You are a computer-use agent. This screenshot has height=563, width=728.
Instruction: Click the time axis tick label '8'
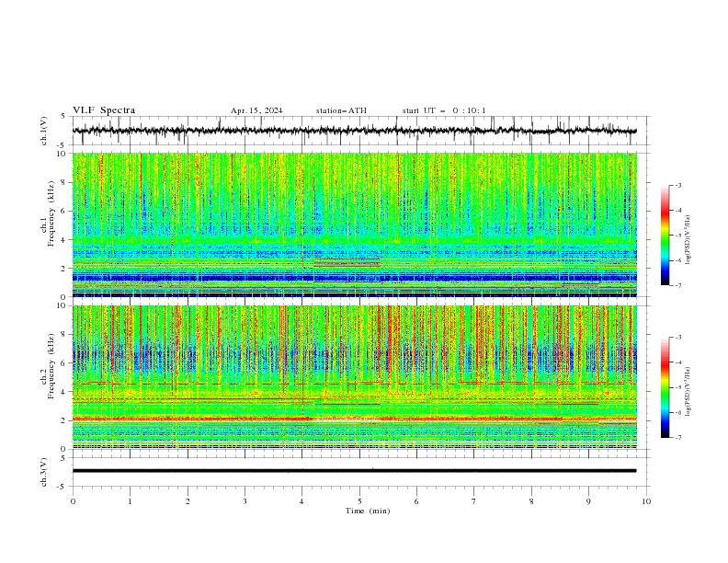[x=531, y=501]
